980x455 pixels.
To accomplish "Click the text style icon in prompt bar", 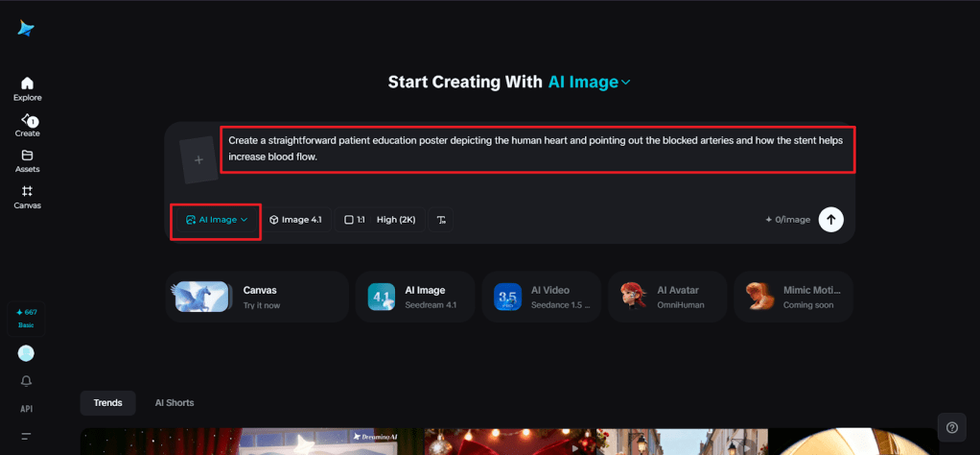I will click(441, 220).
